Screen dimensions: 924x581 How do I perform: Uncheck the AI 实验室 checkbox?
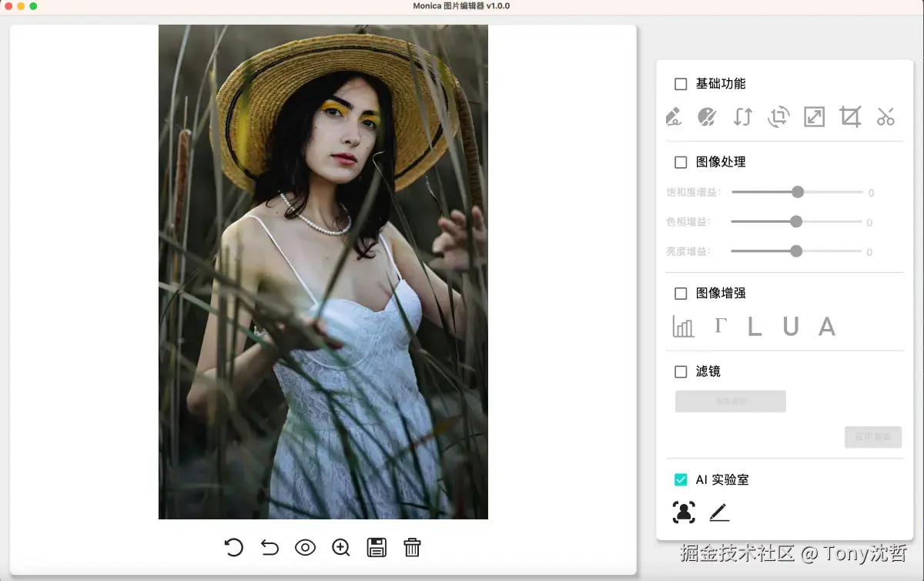tap(681, 480)
